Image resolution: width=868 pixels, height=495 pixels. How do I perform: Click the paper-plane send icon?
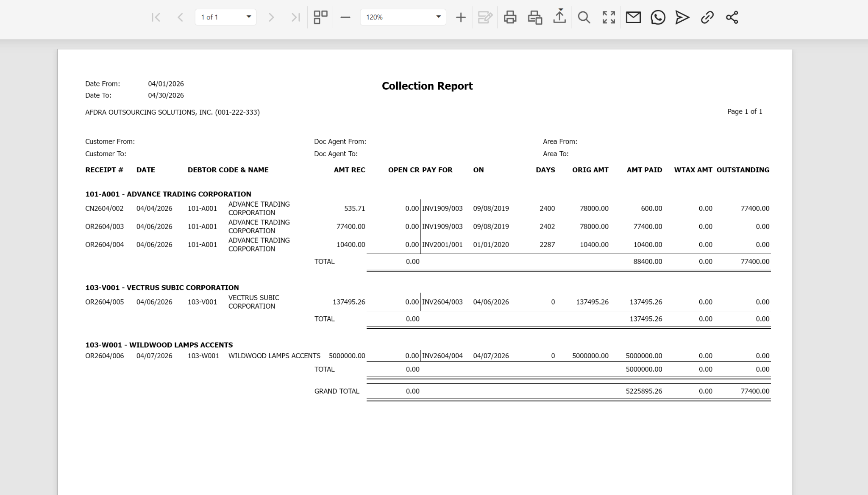(682, 17)
